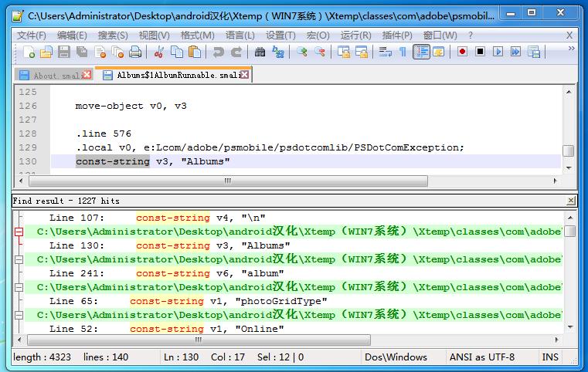Screen dimensions: 588x372
Task: Toggle the INS insert mode in the status bar
Action: [550, 357]
